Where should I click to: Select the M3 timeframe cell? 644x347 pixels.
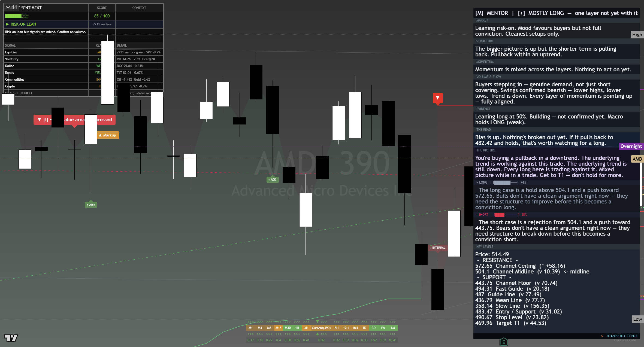pos(260,328)
